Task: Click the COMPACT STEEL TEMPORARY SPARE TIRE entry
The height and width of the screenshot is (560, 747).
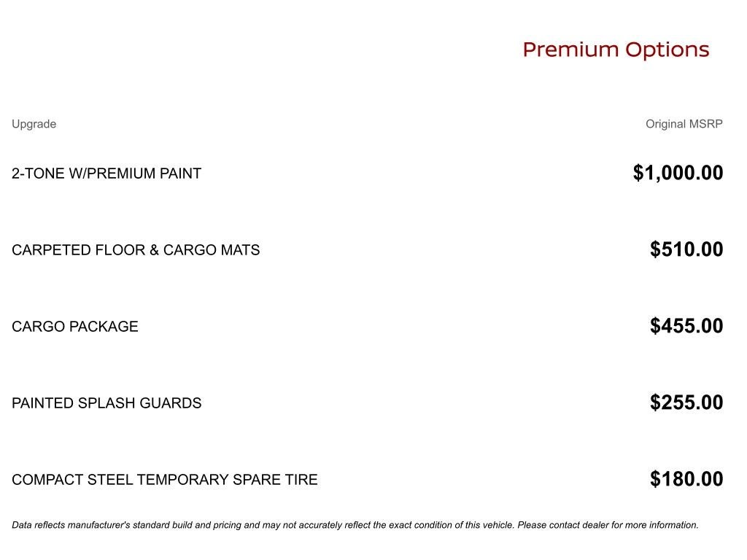Action: click(165, 480)
